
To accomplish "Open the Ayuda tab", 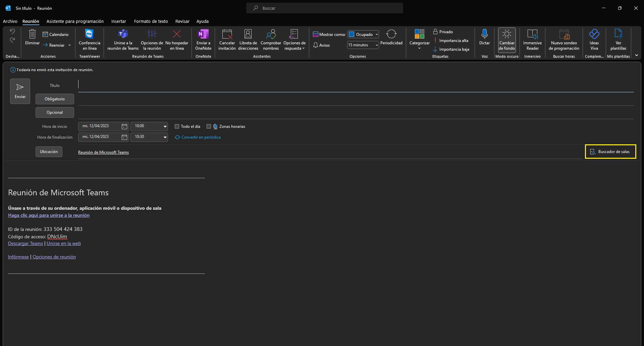I will tap(203, 21).
